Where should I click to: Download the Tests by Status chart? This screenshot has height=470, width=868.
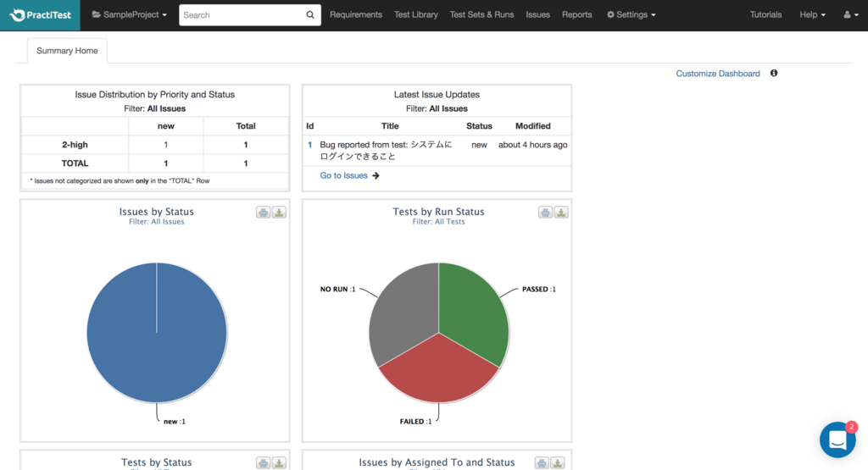(279, 463)
